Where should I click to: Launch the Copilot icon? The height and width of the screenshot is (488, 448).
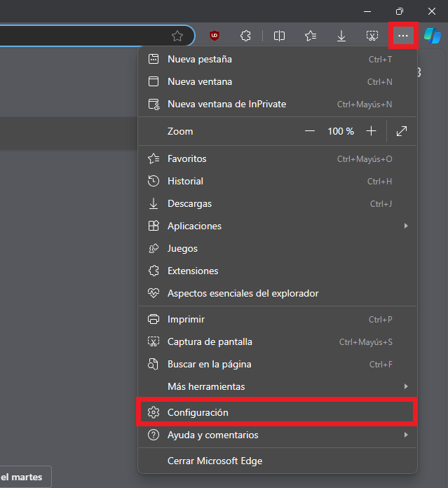point(433,36)
